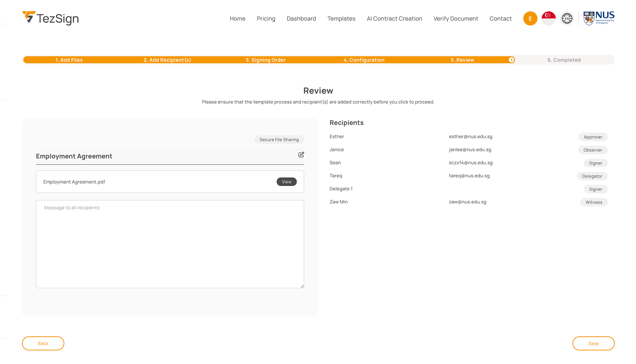Open the Templates page
636x364 pixels.
pyautogui.click(x=341, y=19)
